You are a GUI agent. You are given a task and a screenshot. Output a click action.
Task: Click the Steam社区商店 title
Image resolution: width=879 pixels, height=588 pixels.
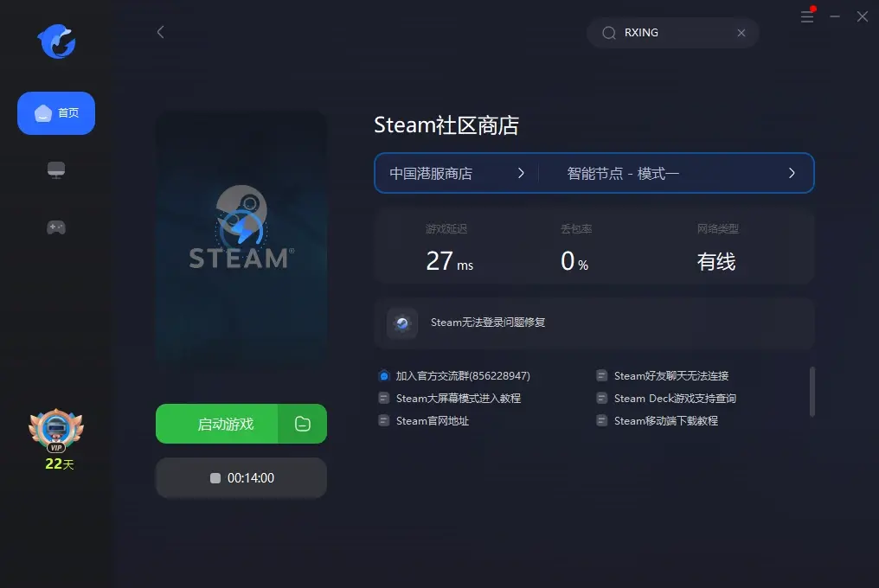(446, 125)
